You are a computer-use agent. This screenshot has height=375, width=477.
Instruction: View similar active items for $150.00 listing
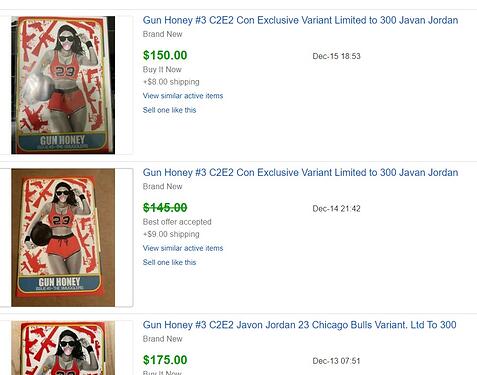[183, 96]
